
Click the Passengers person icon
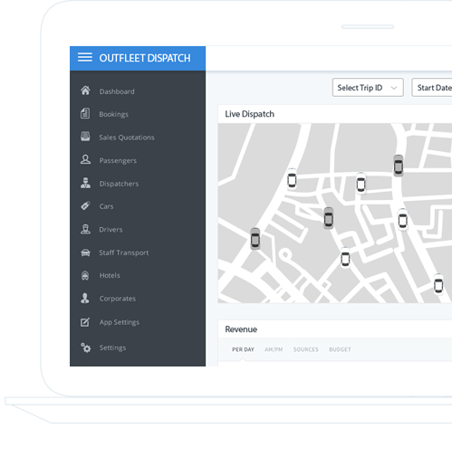[85, 159]
